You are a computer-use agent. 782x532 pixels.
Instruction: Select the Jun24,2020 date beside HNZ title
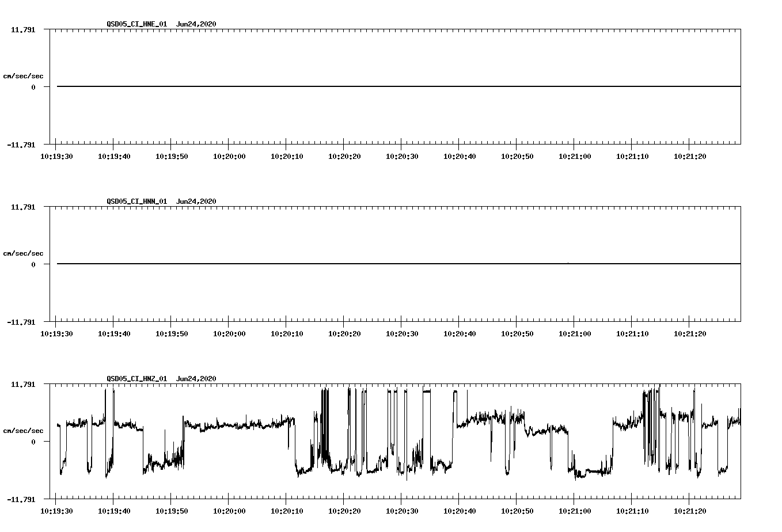point(196,378)
